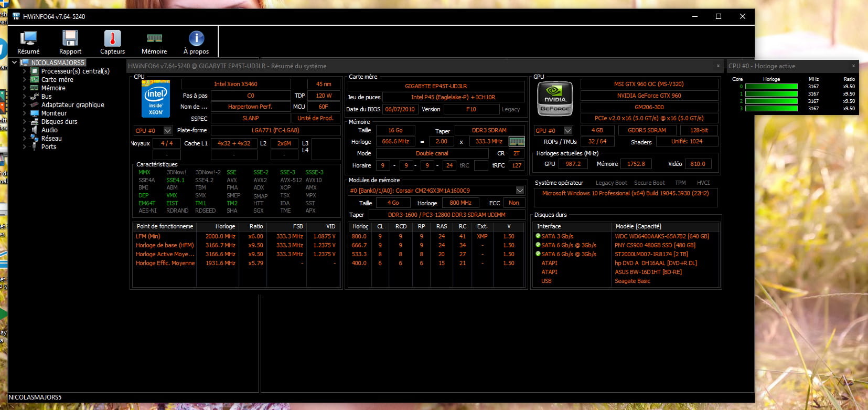This screenshot has width=868, height=410.
Task: Click the memory module icon beside 333.3 MHz
Action: coord(517,141)
